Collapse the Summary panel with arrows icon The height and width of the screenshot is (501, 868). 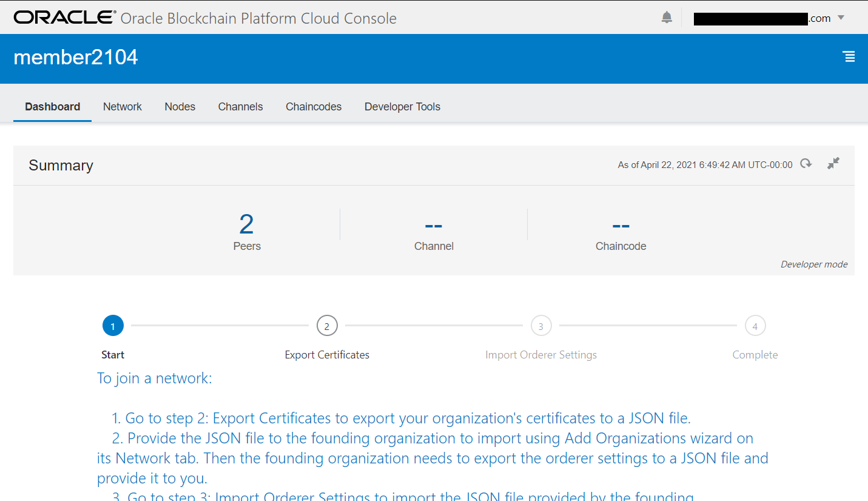[833, 163]
